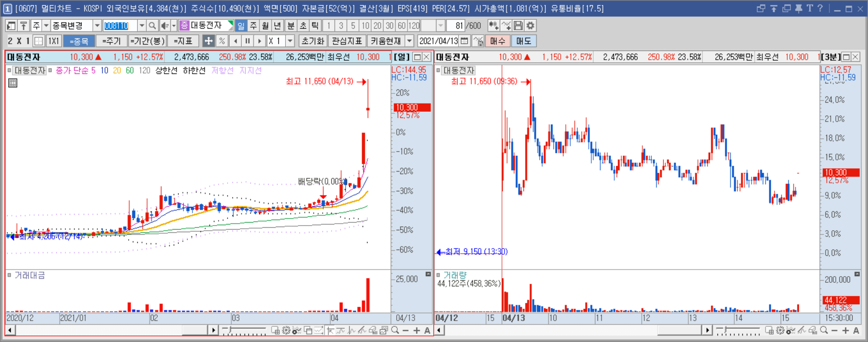This screenshot has height=342, width=868.
Task: Open the speaker options dropdown arrow
Action: pos(174,26)
